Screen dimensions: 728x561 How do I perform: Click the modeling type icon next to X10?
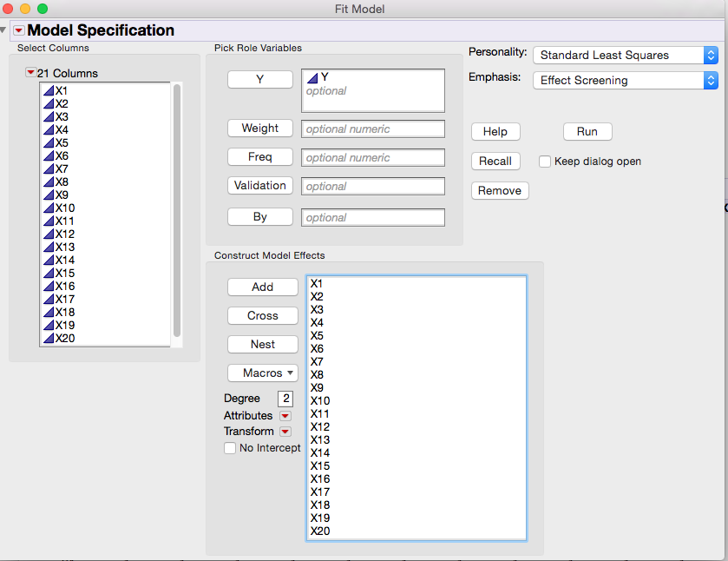[49, 208]
